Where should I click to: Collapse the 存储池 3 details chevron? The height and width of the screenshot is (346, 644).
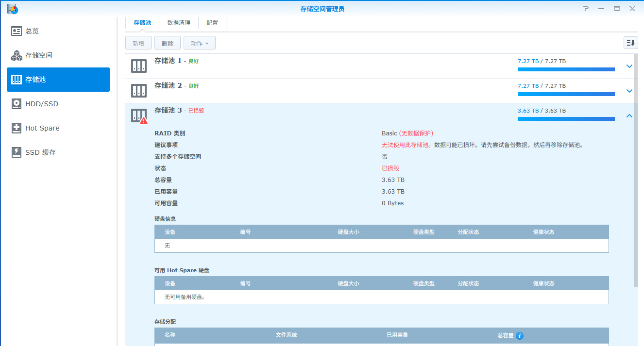[629, 115]
